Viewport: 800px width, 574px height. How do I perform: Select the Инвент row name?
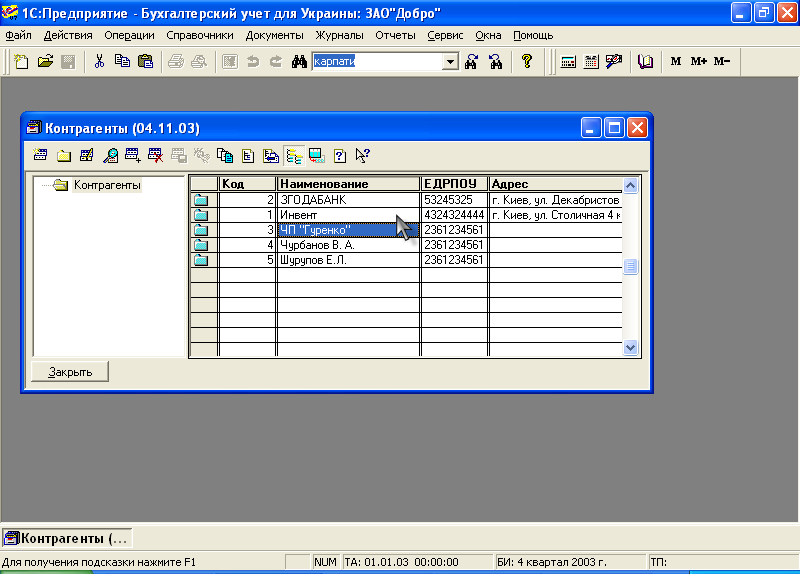pyautogui.click(x=348, y=215)
